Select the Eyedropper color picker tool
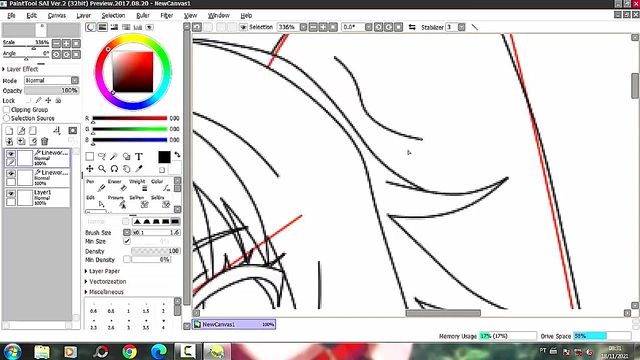The width and height of the screenshot is (640, 360). point(139,169)
